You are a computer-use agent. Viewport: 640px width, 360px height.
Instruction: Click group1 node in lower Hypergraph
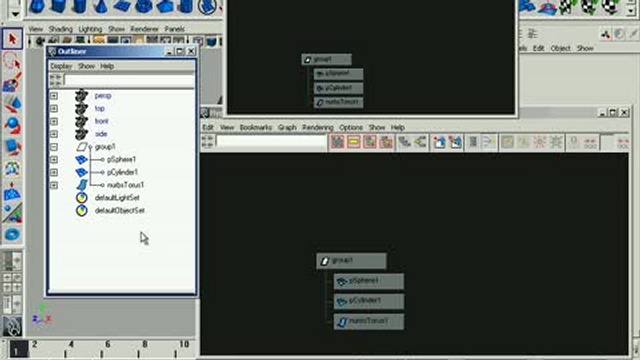[351, 261]
